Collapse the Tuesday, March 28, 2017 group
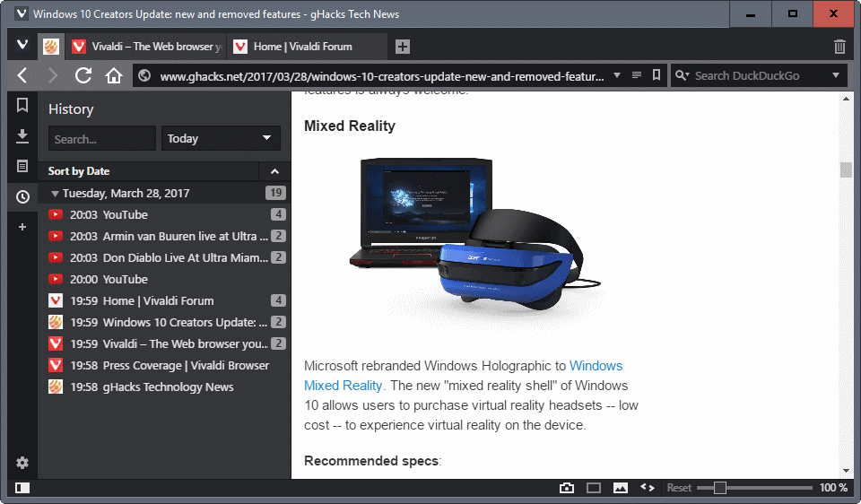The height and width of the screenshot is (504, 861). coord(56,193)
